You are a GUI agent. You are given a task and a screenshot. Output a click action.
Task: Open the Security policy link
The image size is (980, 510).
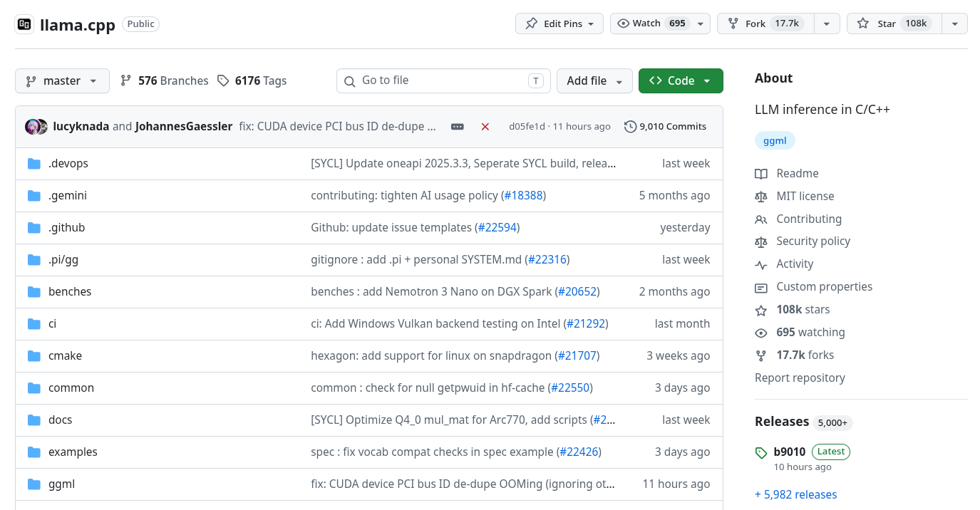(x=813, y=241)
